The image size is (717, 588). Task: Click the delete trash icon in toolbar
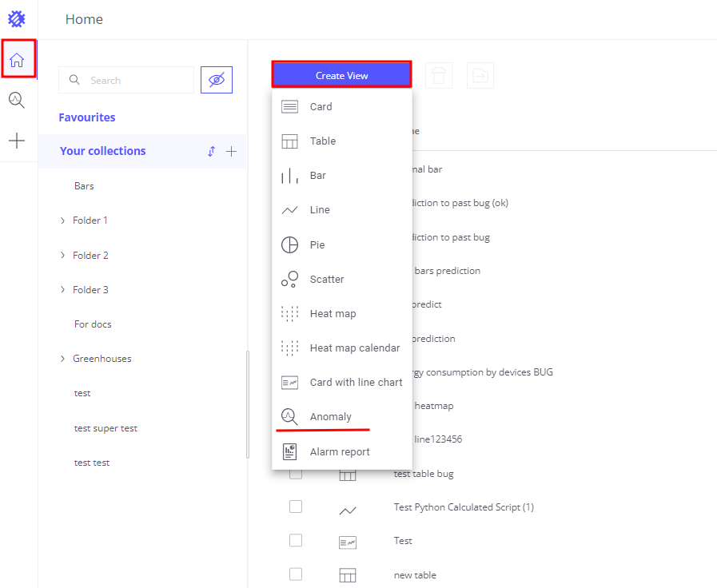(x=439, y=76)
